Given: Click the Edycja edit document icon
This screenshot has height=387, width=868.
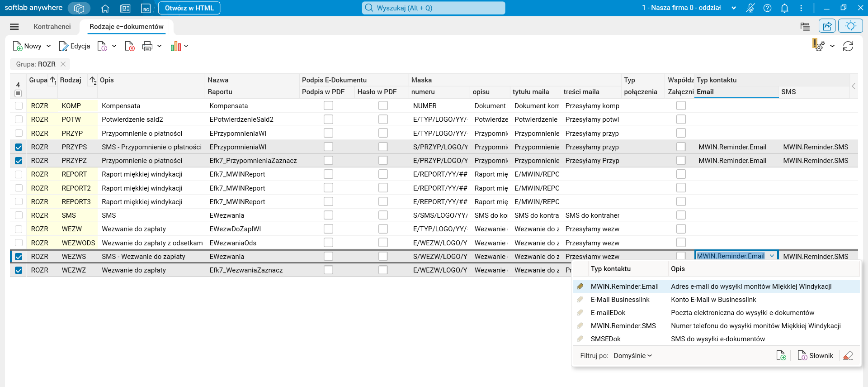Looking at the screenshot, I should pyautogui.click(x=64, y=46).
